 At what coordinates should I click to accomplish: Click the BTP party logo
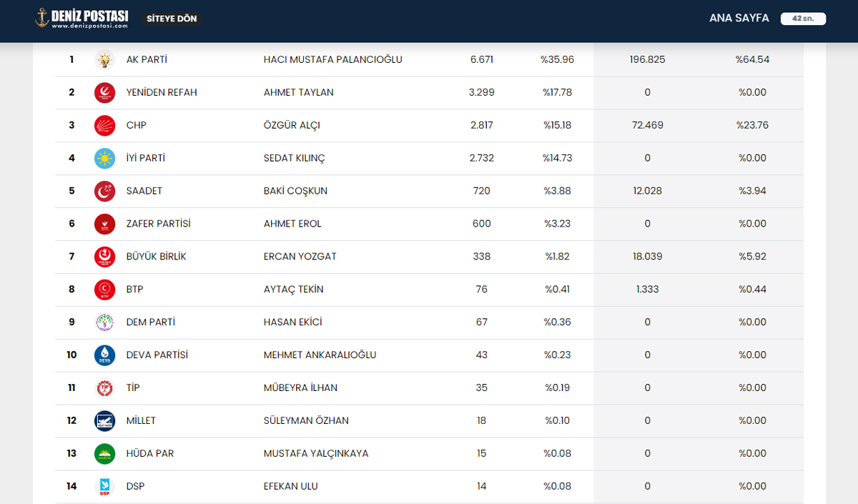(104, 290)
